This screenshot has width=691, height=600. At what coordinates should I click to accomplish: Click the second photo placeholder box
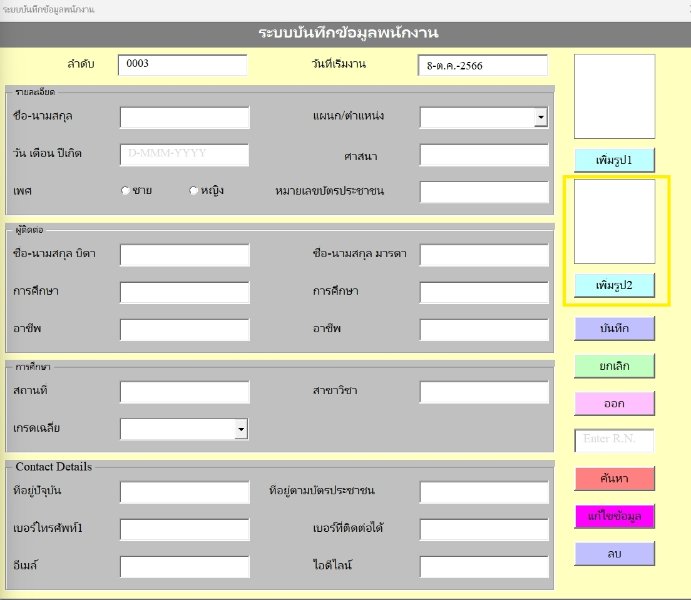[614, 221]
